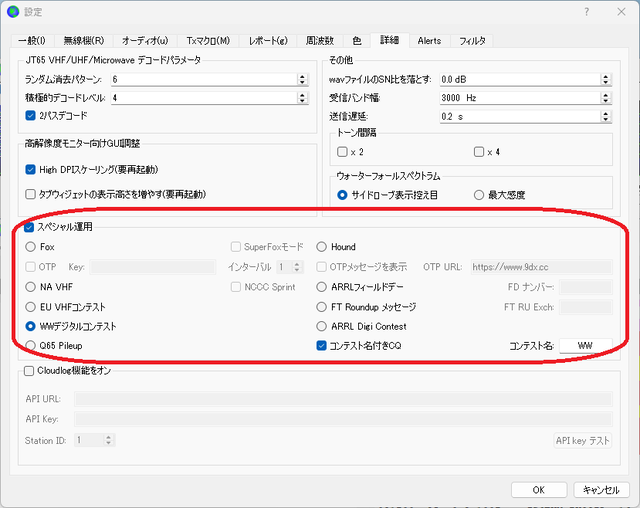This screenshot has width=640, height=508.
Task: Click the help question mark icon
Action: (x=587, y=12)
